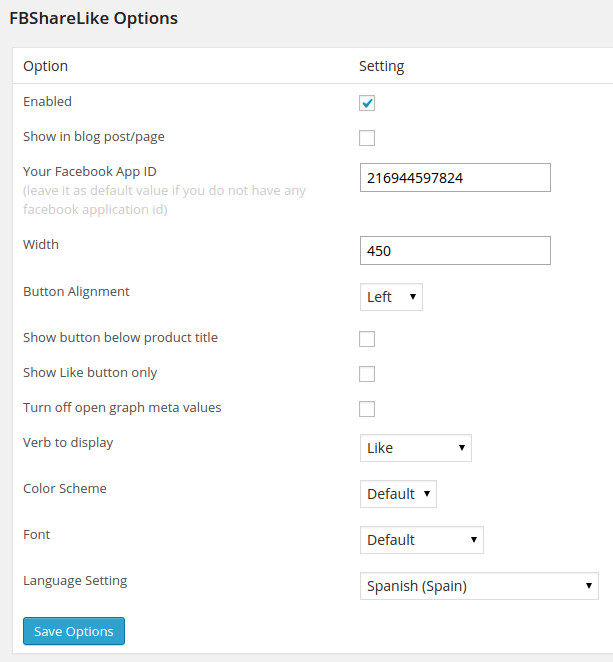Open the Font dropdown
613x662 pixels.
click(x=422, y=540)
